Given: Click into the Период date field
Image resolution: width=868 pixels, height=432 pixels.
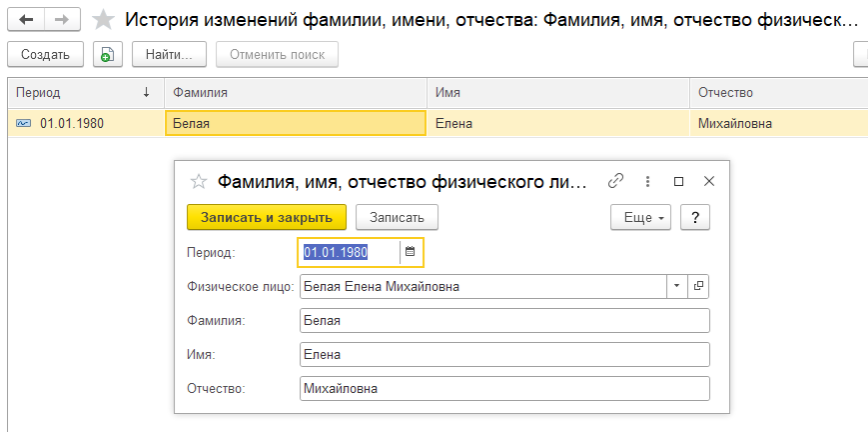Looking at the screenshot, I should [x=349, y=252].
